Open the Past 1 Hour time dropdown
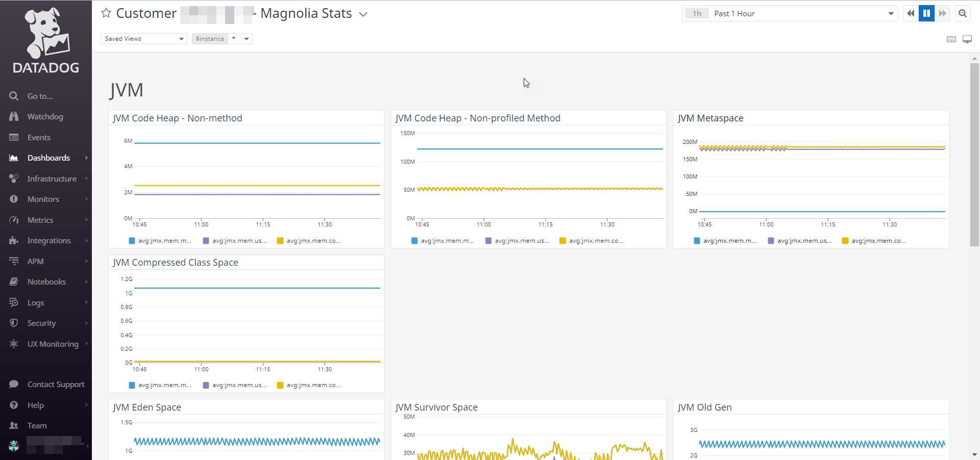Screen dimensions: 980x460 [x=790, y=14]
